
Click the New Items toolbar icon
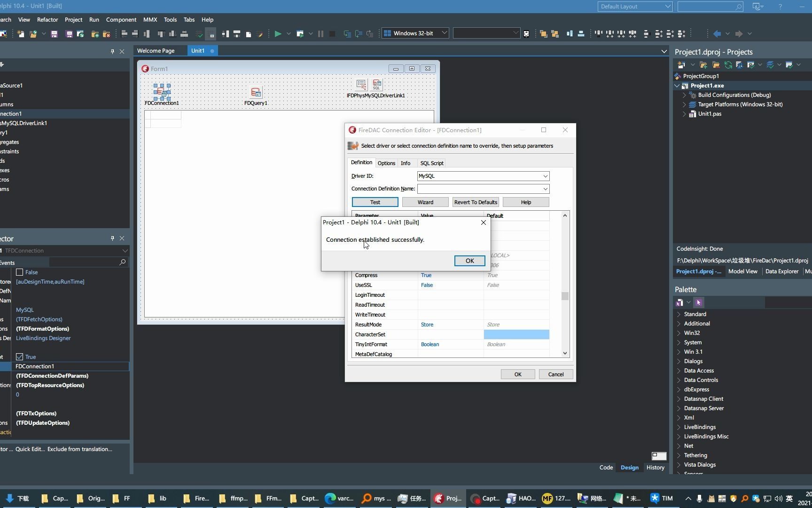pos(21,34)
